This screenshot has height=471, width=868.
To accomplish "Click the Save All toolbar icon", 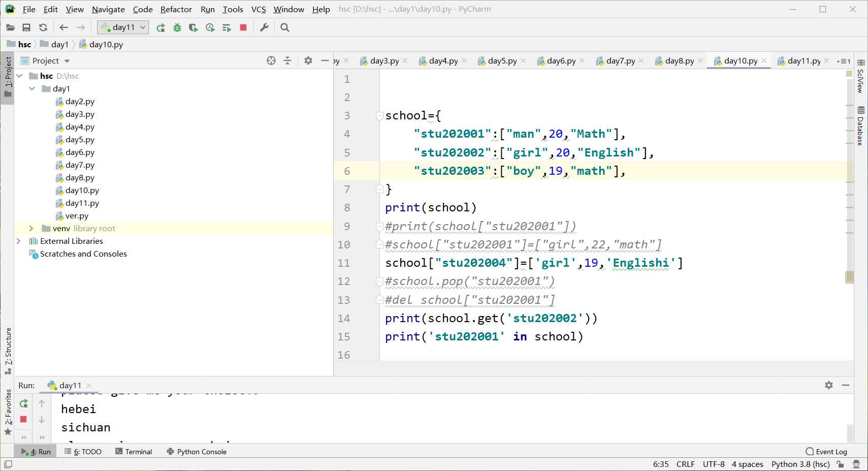I will [x=26, y=27].
